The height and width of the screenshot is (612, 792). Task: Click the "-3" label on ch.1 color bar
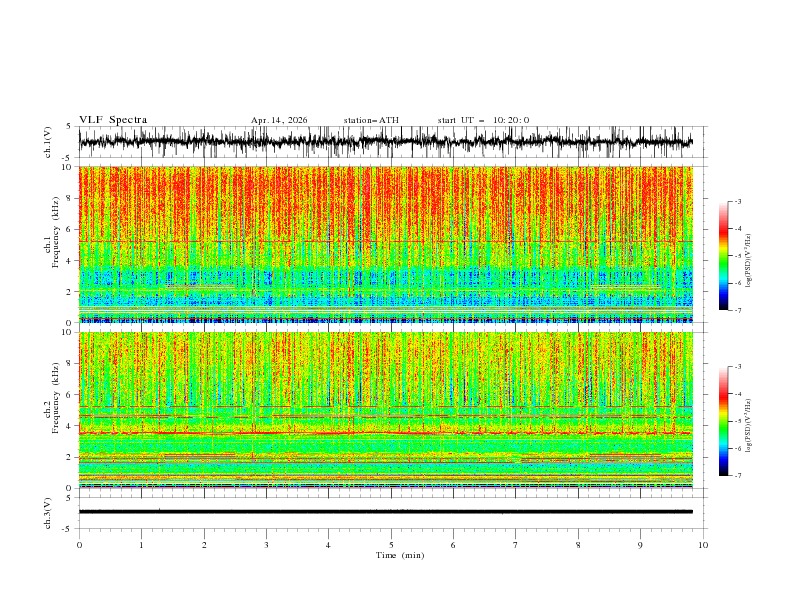(x=737, y=201)
